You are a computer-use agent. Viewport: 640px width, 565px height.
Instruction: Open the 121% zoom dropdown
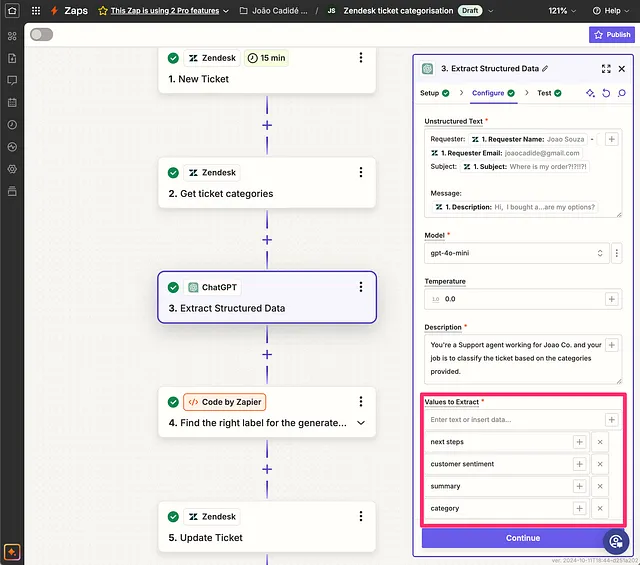(562, 11)
